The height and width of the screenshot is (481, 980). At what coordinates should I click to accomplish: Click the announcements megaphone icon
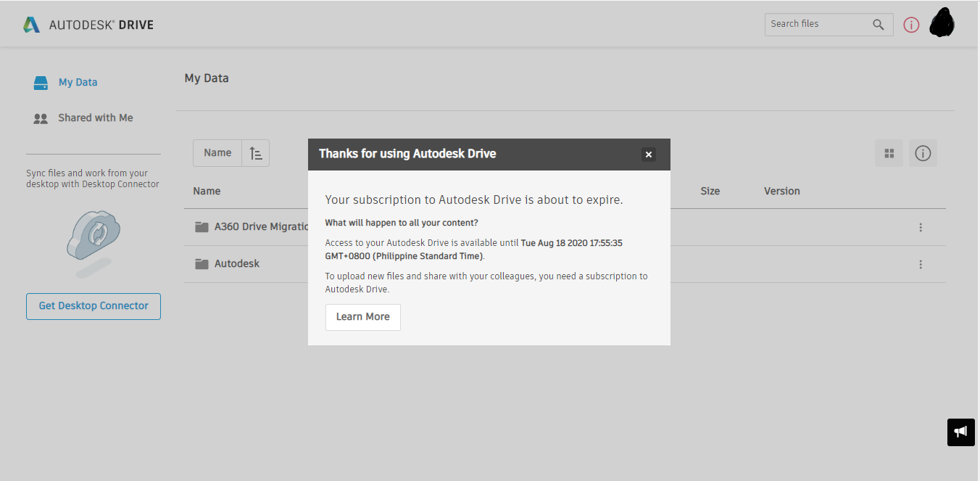(x=960, y=432)
